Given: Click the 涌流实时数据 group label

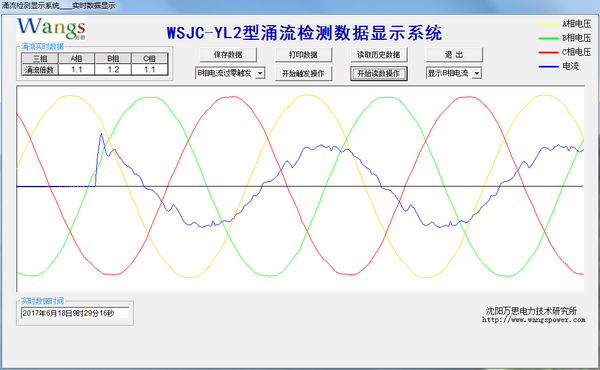Looking at the screenshot, I should click(x=42, y=47).
